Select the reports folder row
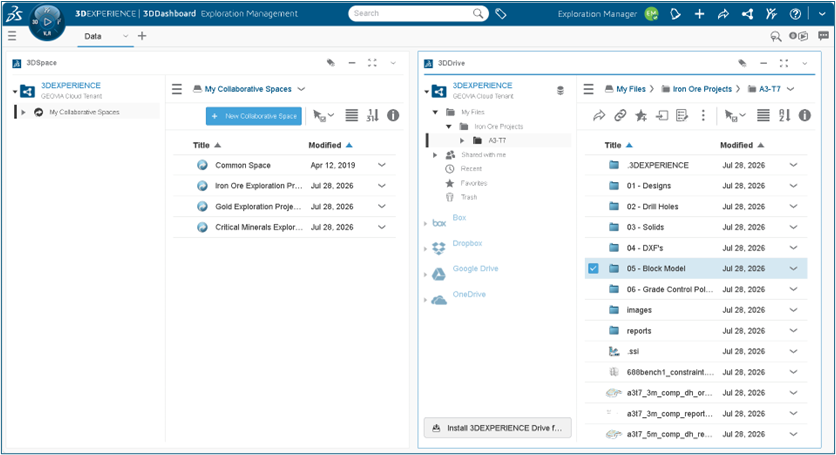Screen dimensions: 836x455 tap(696, 331)
